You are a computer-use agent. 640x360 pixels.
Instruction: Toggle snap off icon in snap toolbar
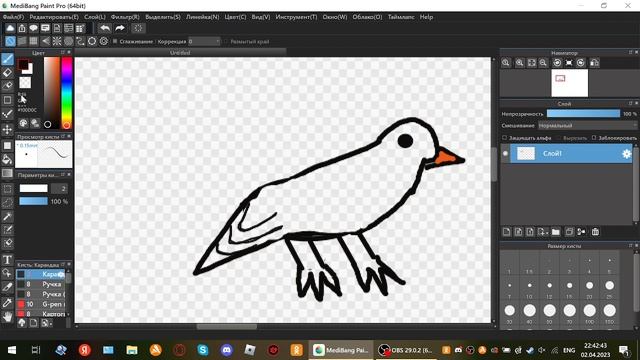point(10,41)
